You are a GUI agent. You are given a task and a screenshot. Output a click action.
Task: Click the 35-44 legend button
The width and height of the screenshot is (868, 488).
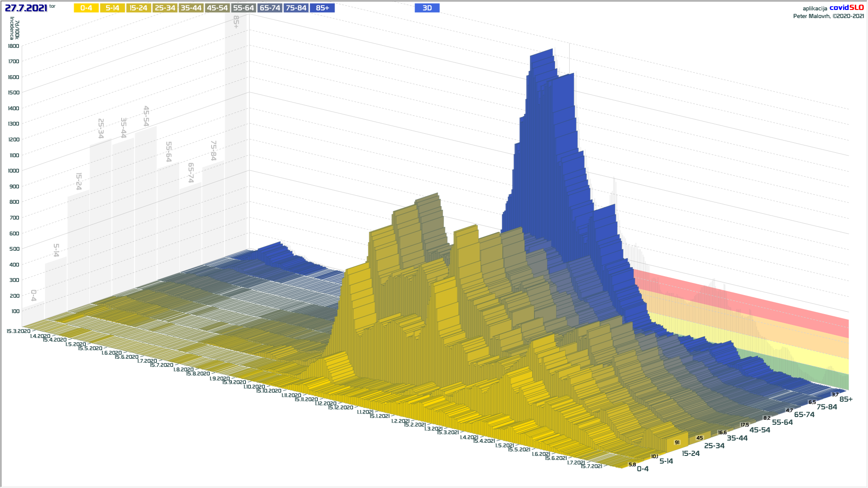click(191, 8)
